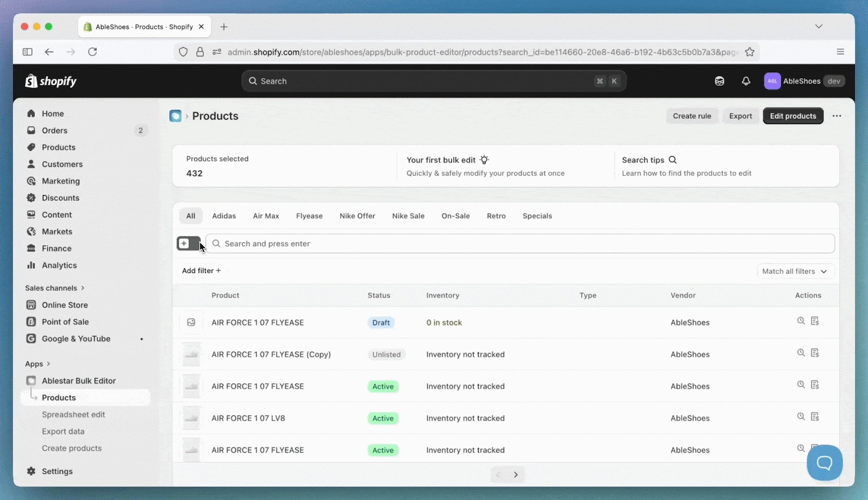Open the AbleShoes account menu
This screenshot has height=500, width=868.
(x=804, y=81)
